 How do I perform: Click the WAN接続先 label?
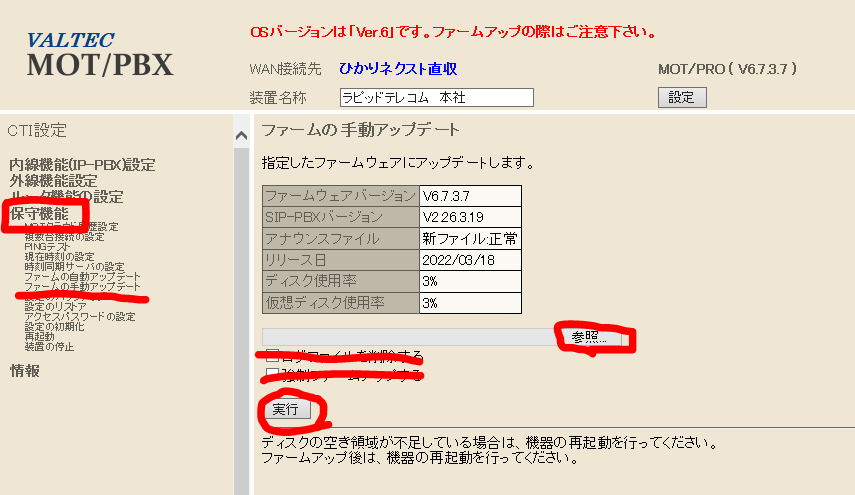pyautogui.click(x=285, y=69)
